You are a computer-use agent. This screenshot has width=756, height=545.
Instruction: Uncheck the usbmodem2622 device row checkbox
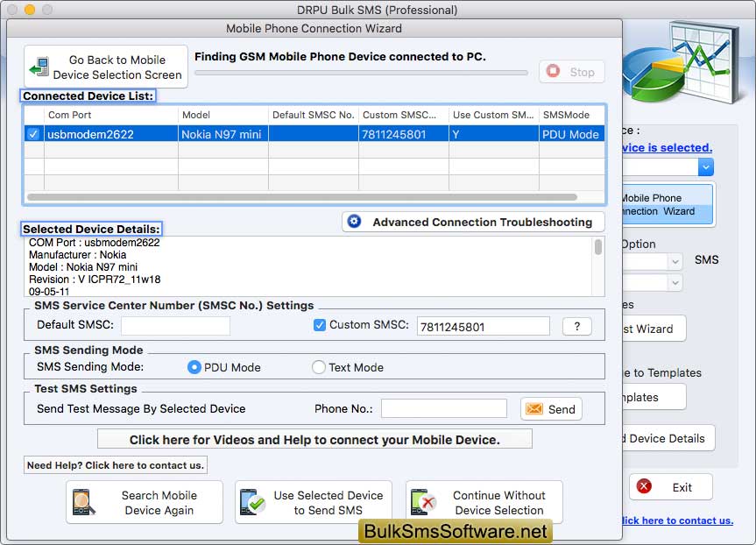33,134
